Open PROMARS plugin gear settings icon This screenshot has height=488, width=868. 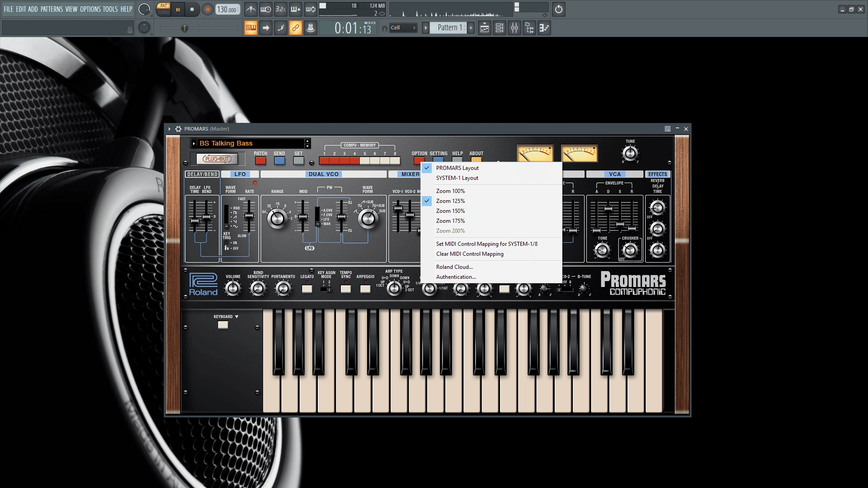click(x=179, y=129)
